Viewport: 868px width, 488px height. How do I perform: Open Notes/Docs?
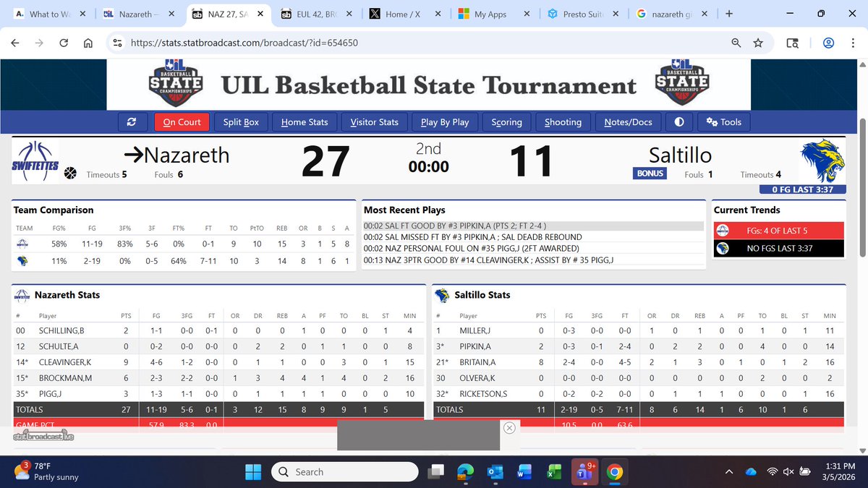click(x=628, y=122)
